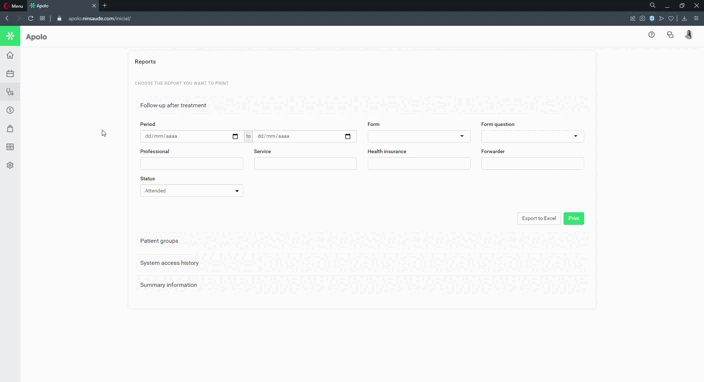Click the address bar URL
Image resolution: width=704 pixels, height=382 pixels.
tap(100, 18)
